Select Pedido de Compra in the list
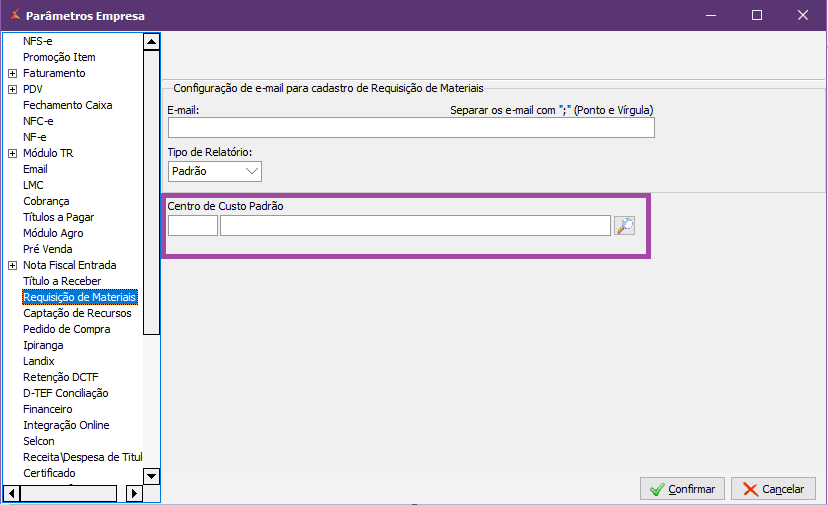 tap(67, 329)
